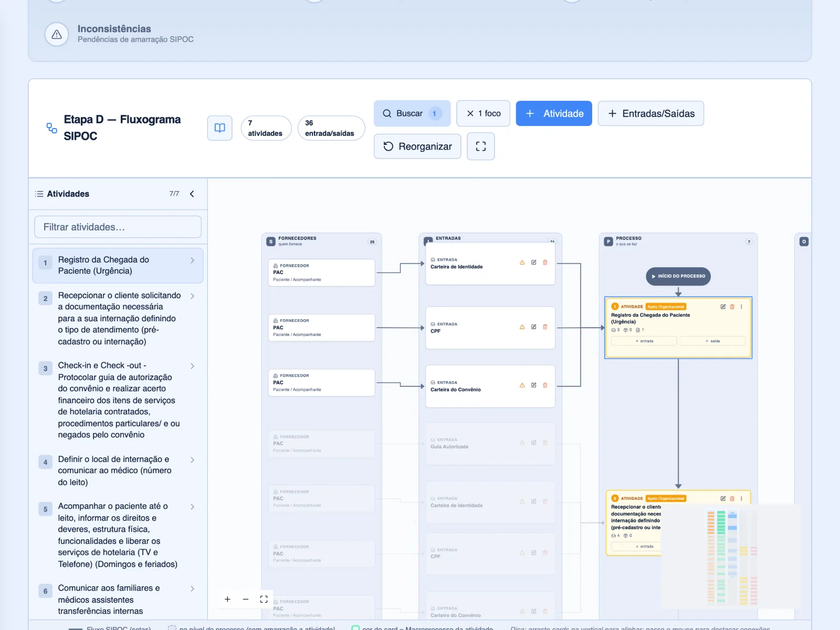
Task: Delete the Carteira de Identidade entrada
Action: click(545, 262)
